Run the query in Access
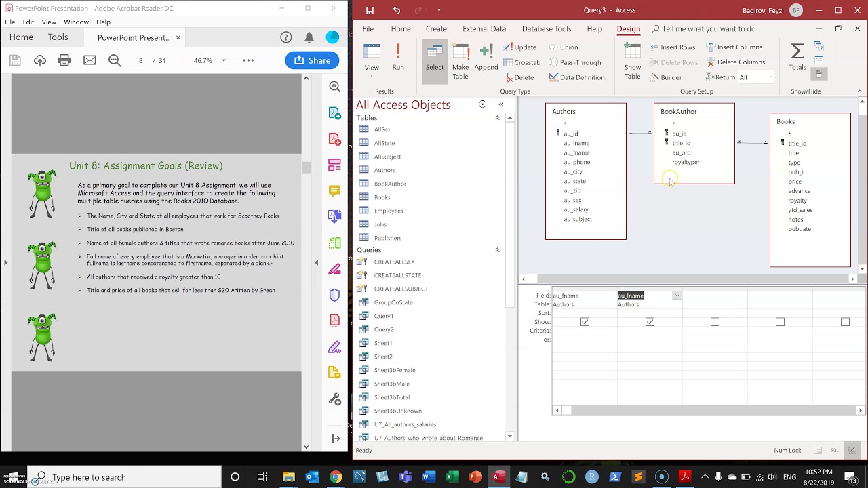Image resolution: width=868 pixels, height=488 pixels. tap(398, 57)
